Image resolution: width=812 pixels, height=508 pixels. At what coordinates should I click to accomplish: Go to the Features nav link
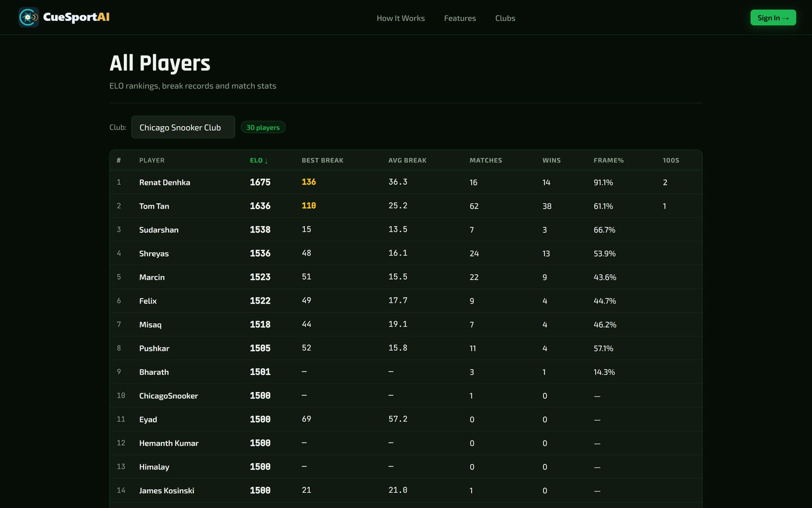tap(460, 18)
